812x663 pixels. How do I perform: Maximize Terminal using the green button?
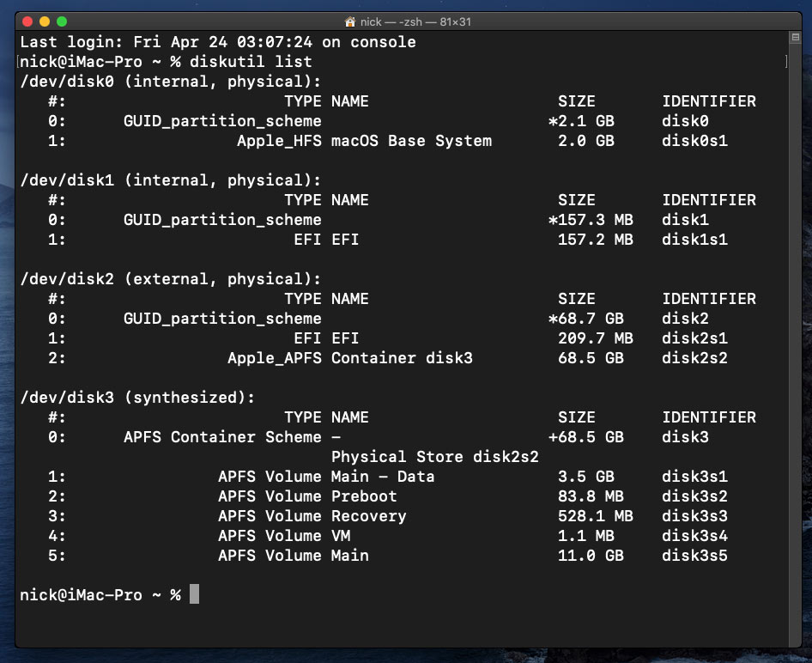[x=62, y=21]
